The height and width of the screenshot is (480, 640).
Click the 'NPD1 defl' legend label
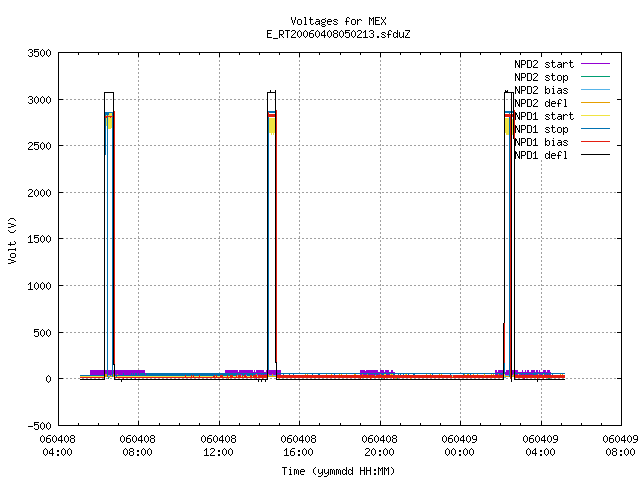click(541, 155)
